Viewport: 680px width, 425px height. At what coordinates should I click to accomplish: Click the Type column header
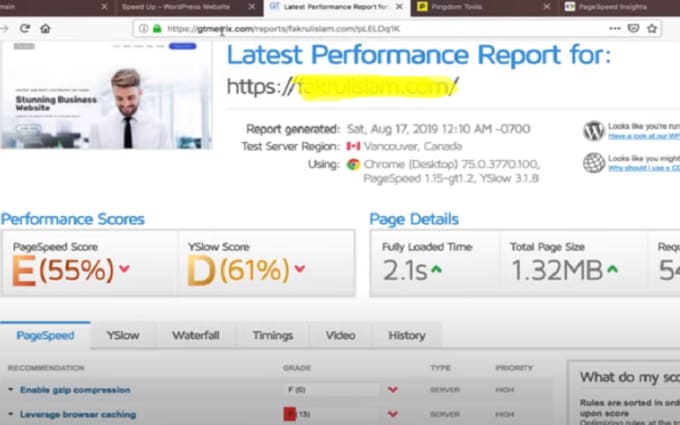click(441, 368)
